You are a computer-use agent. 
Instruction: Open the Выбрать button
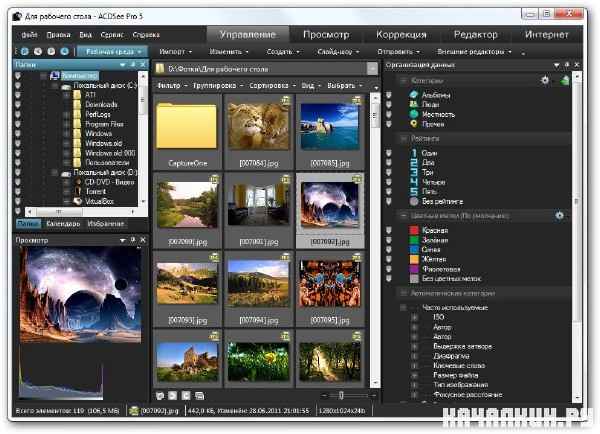(x=344, y=85)
